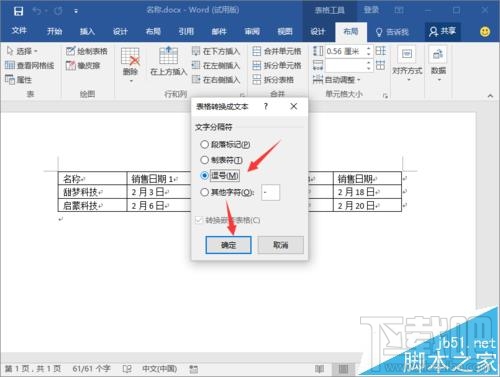Click the row height stepper arrows

369,51
